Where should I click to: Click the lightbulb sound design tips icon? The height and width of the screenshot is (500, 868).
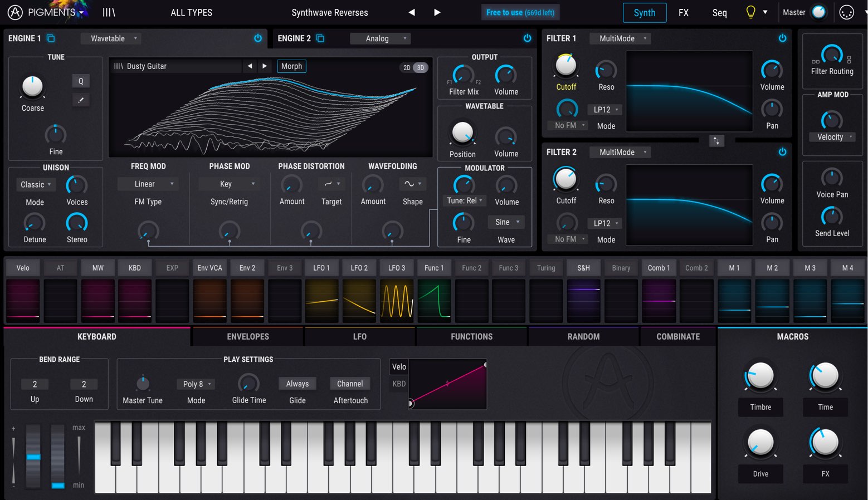click(750, 12)
